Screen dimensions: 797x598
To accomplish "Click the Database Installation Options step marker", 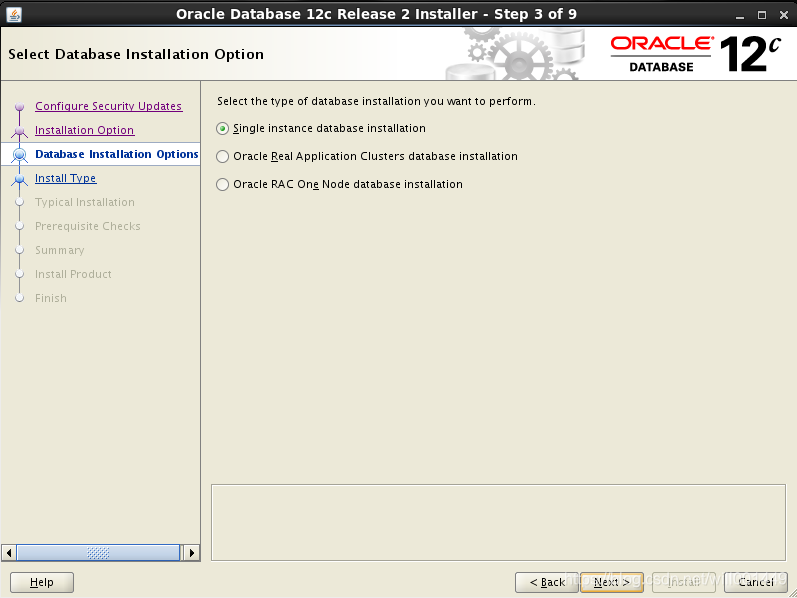I will pyautogui.click(x=20, y=155).
